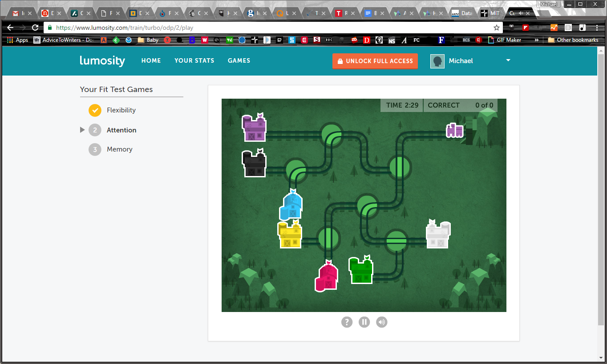Viewport: 607px width, 364px height.
Task: Toggle the track switch nearest purple station
Action: pos(331,134)
